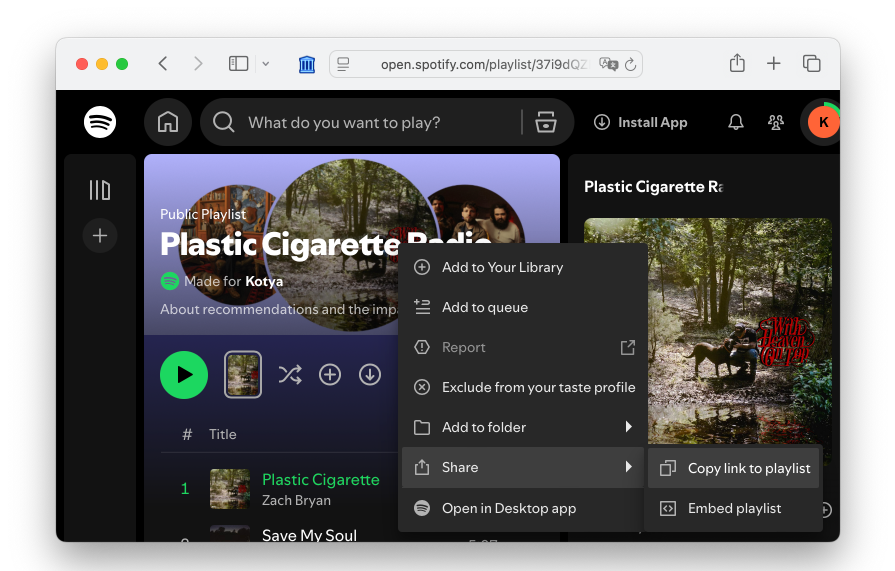The height and width of the screenshot is (571, 895).
Task: Open a new Safari tab
Action: point(773,63)
